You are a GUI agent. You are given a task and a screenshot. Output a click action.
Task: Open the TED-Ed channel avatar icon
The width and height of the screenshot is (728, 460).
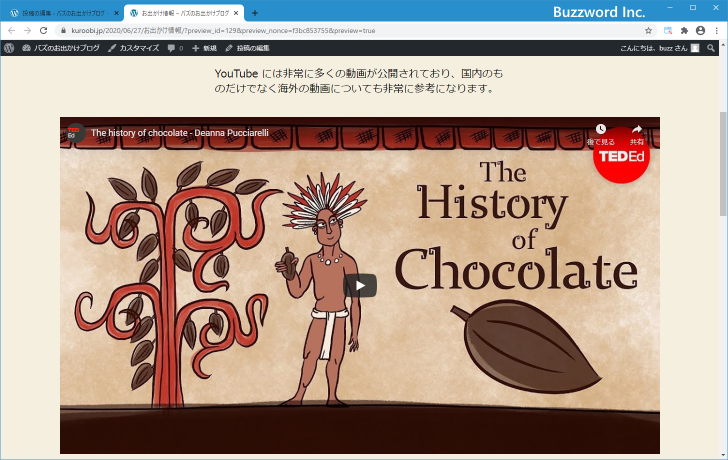point(74,132)
